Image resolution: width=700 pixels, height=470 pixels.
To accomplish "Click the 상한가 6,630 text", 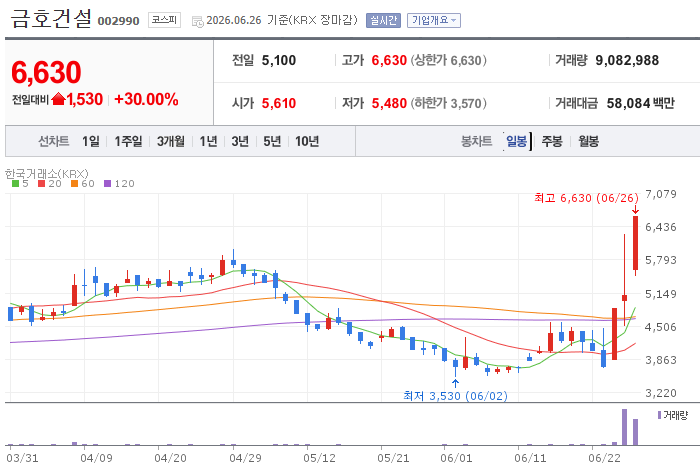I will pyautogui.click(x=449, y=60).
